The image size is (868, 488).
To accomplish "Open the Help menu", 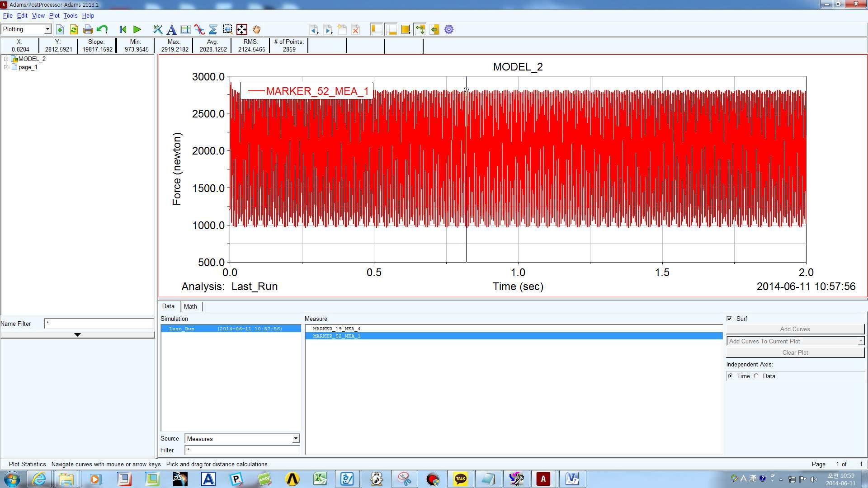I will click(88, 15).
